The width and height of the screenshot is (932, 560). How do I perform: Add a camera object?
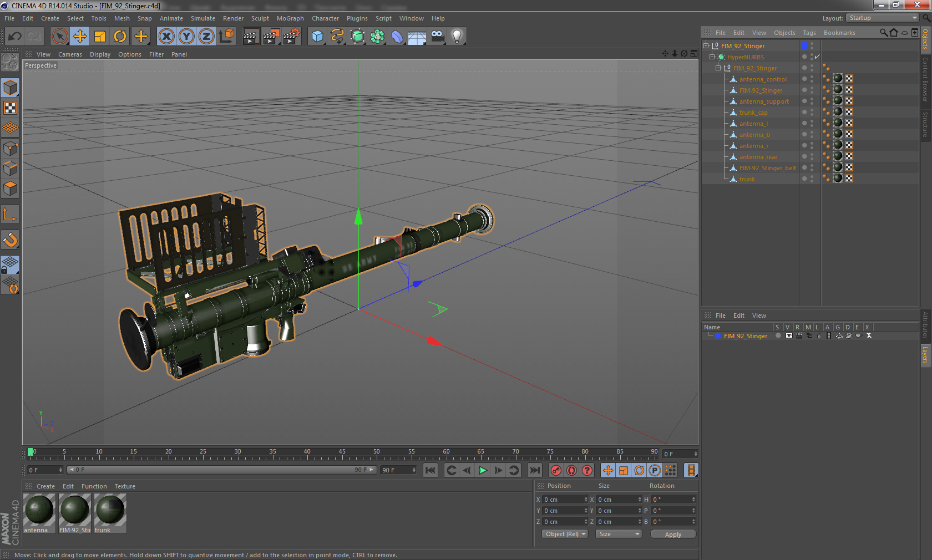click(437, 37)
